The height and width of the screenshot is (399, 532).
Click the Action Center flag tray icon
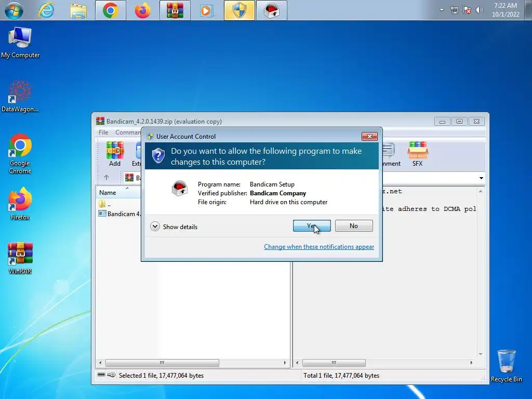pos(467,10)
